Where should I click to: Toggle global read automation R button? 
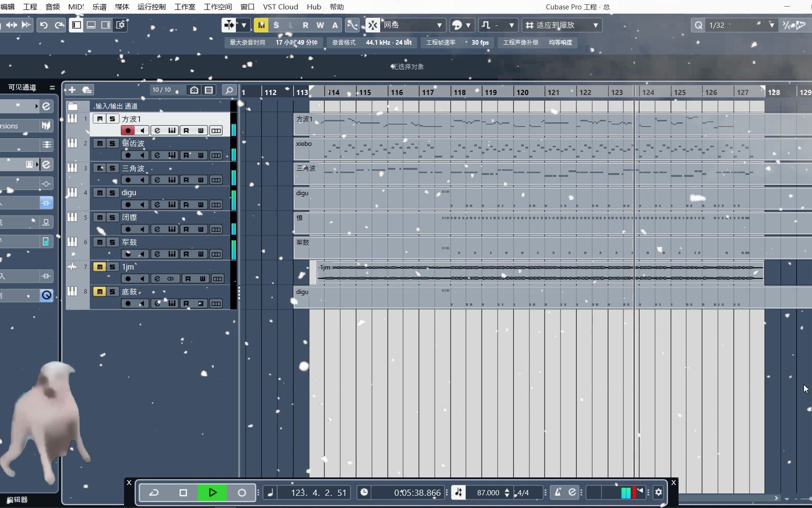(305, 25)
